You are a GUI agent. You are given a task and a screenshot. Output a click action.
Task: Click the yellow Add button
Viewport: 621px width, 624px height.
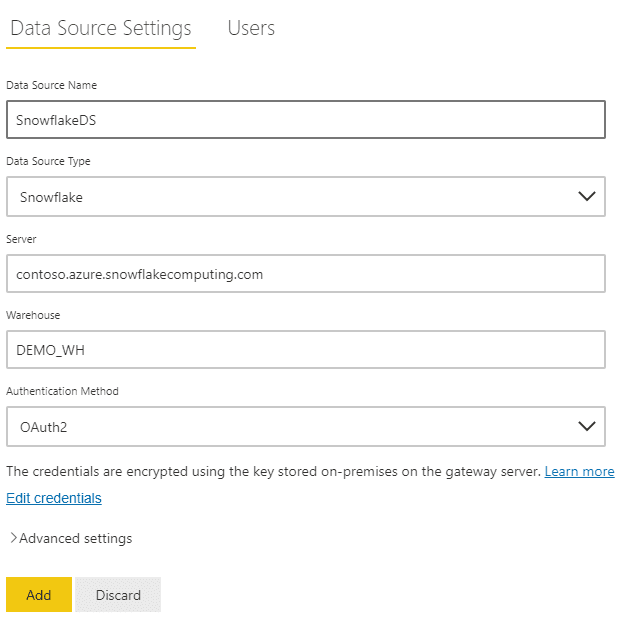39,595
